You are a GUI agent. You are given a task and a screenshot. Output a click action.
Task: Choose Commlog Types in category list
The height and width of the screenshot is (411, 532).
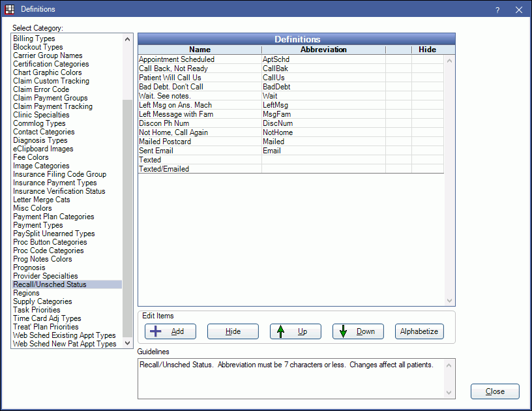pos(39,123)
